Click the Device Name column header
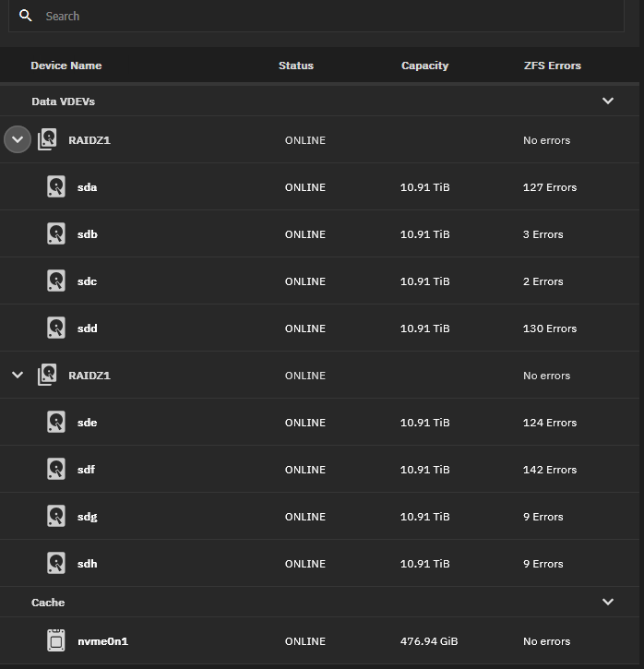The width and height of the screenshot is (644, 669). (66, 66)
